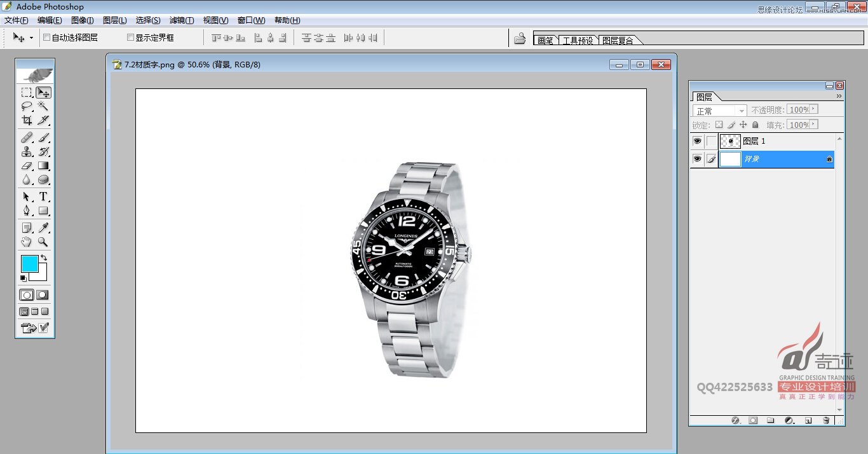Select the Crop tool

[x=27, y=120]
